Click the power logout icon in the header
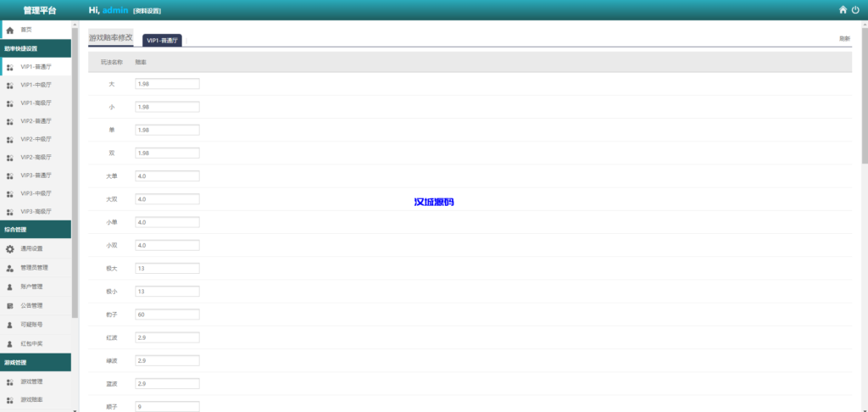 click(856, 10)
